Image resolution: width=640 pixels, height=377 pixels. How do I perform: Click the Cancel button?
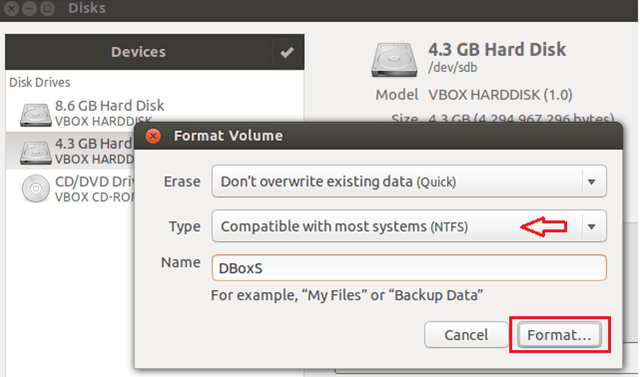click(466, 335)
